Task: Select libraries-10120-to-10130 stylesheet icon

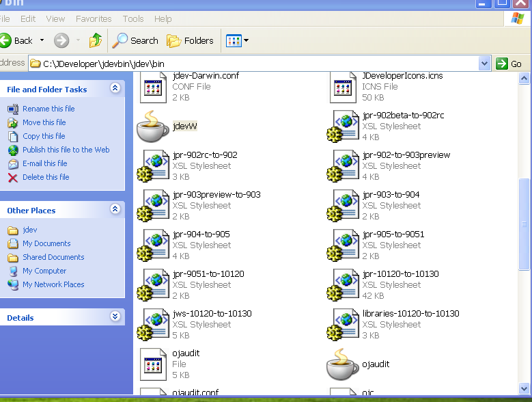Action: pyautogui.click(x=343, y=325)
